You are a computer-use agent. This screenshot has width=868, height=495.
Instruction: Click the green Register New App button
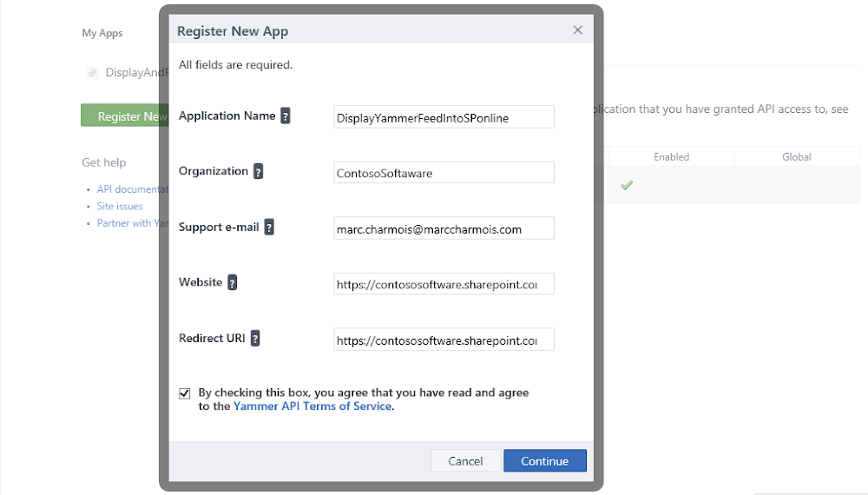point(124,115)
